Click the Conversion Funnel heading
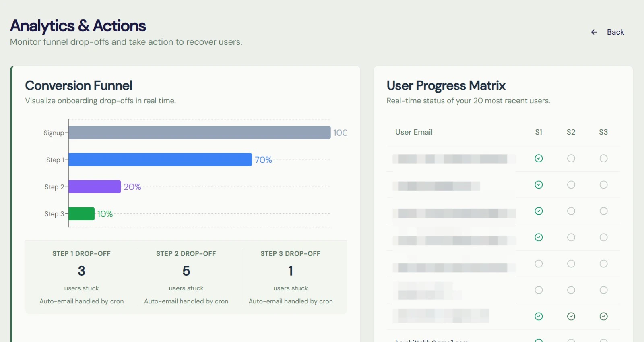 click(x=78, y=85)
